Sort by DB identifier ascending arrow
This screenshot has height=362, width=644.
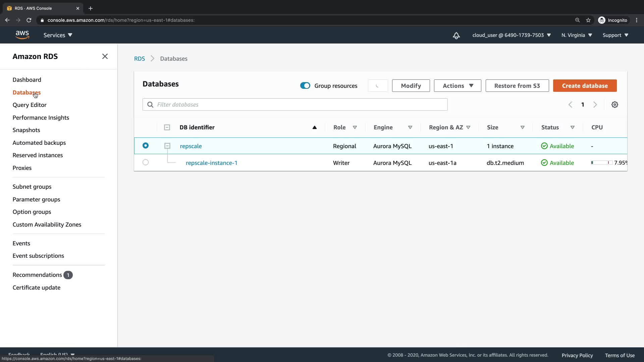[314, 127]
